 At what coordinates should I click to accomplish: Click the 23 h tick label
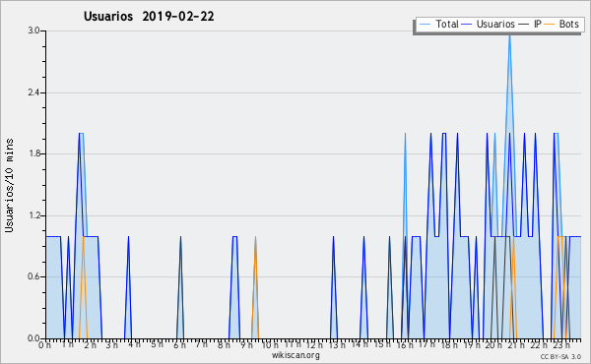(x=561, y=345)
